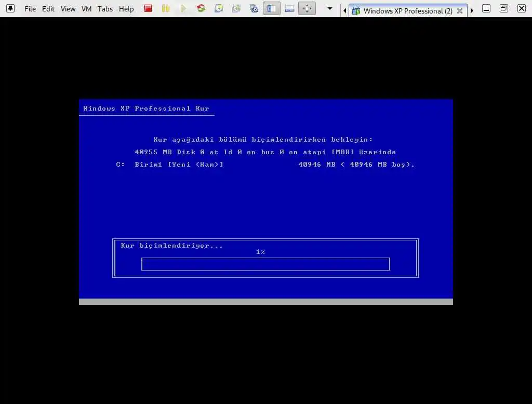Open the Help menu

click(x=126, y=9)
